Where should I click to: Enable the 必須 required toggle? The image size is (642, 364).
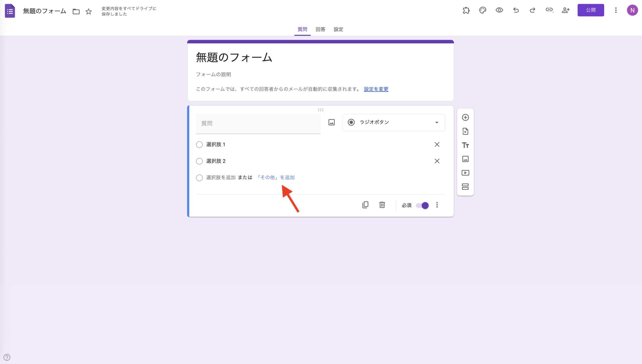click(x=422, y=205)
